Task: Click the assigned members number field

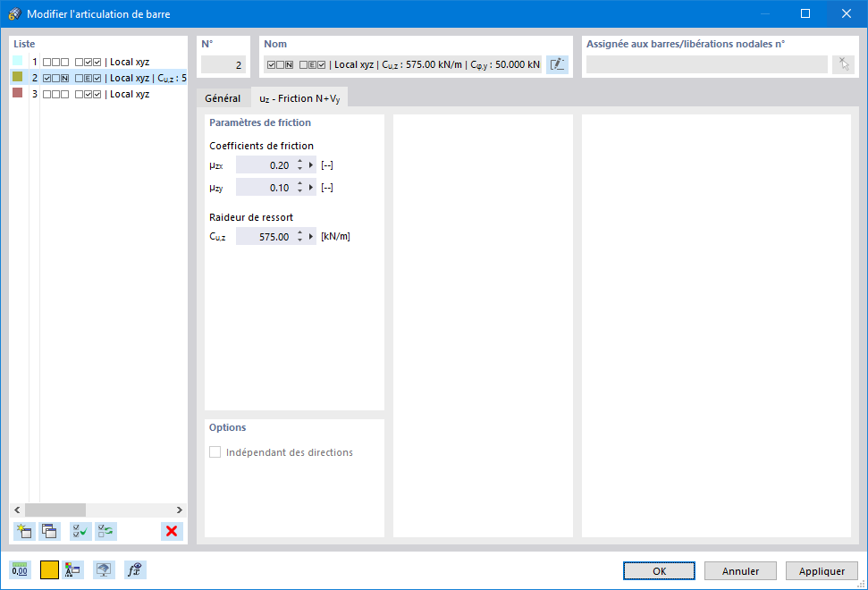Action: [x=707, y=64]
